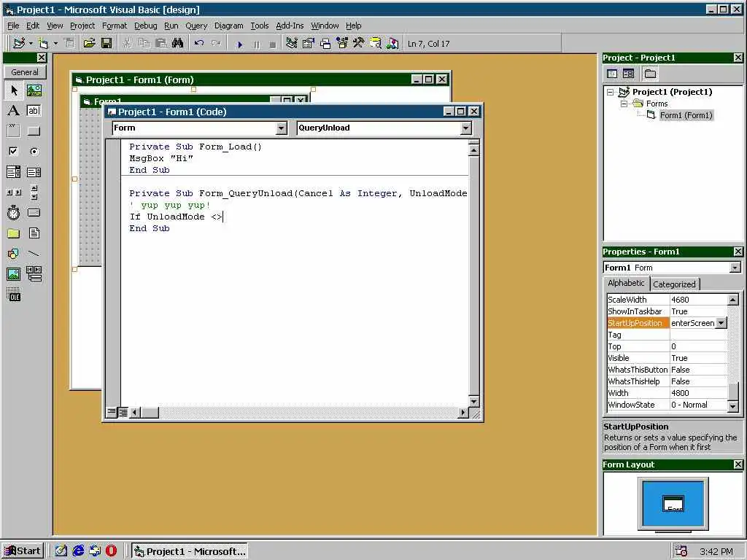747x560 pixels.
Task: Click the Break pause button
Action: coord(256,44)
